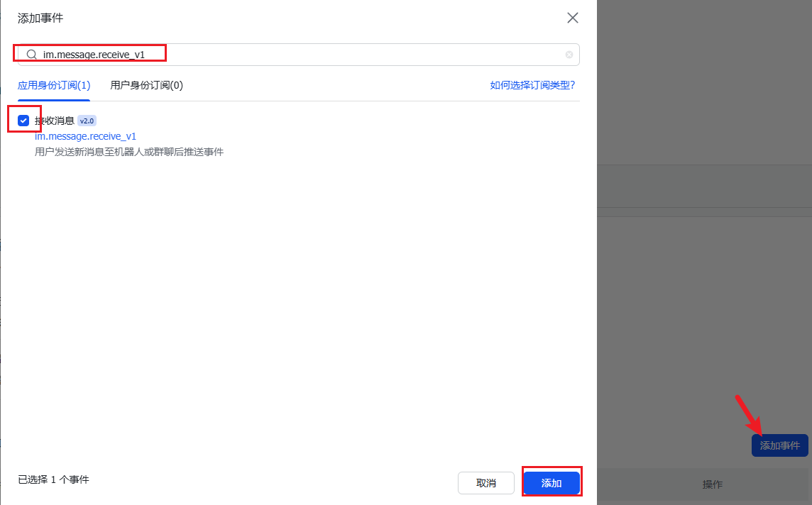
Task: Open the blue im.message.receive_v1 event link
Action: pyautogui.click(x=85, y=136)
